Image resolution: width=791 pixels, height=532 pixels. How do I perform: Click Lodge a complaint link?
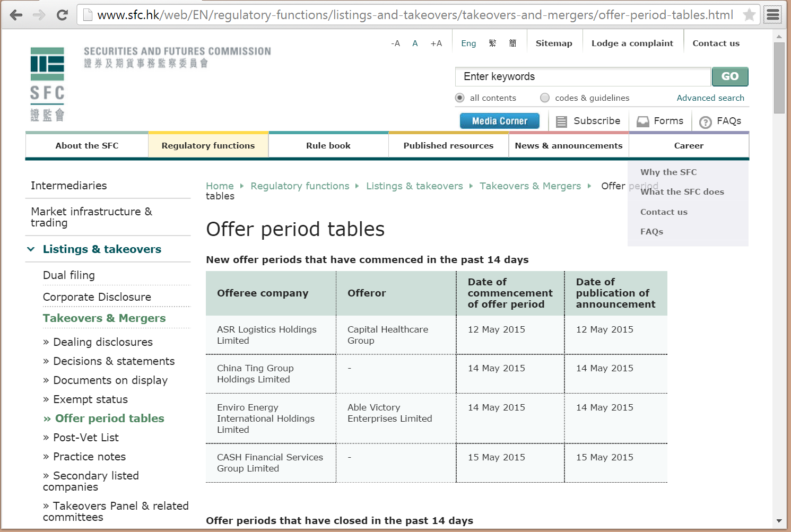632,43
